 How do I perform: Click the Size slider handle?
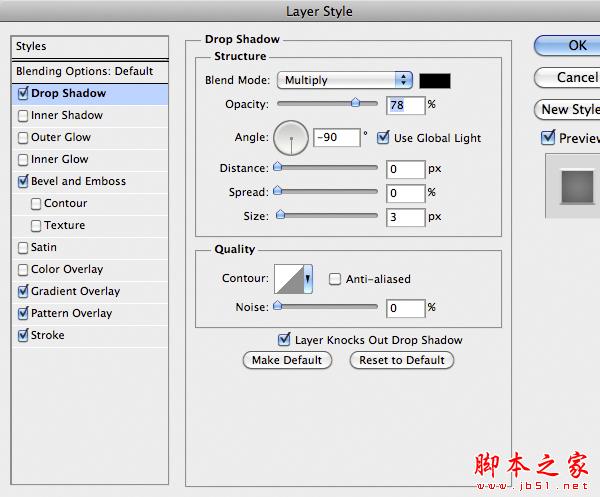[x=280, y=215]
